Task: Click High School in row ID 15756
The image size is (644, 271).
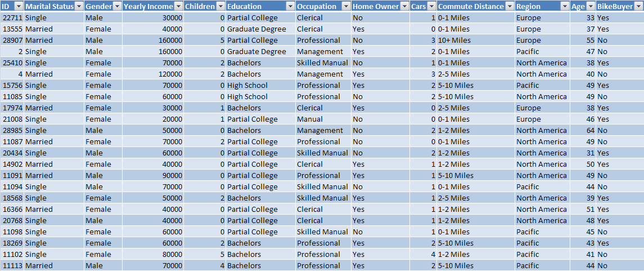Action: pos(261,86)
